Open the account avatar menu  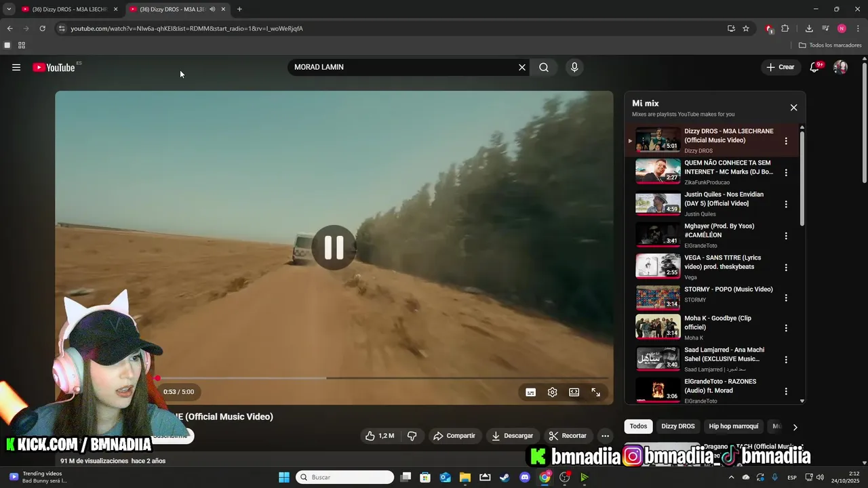click(840, 67)
